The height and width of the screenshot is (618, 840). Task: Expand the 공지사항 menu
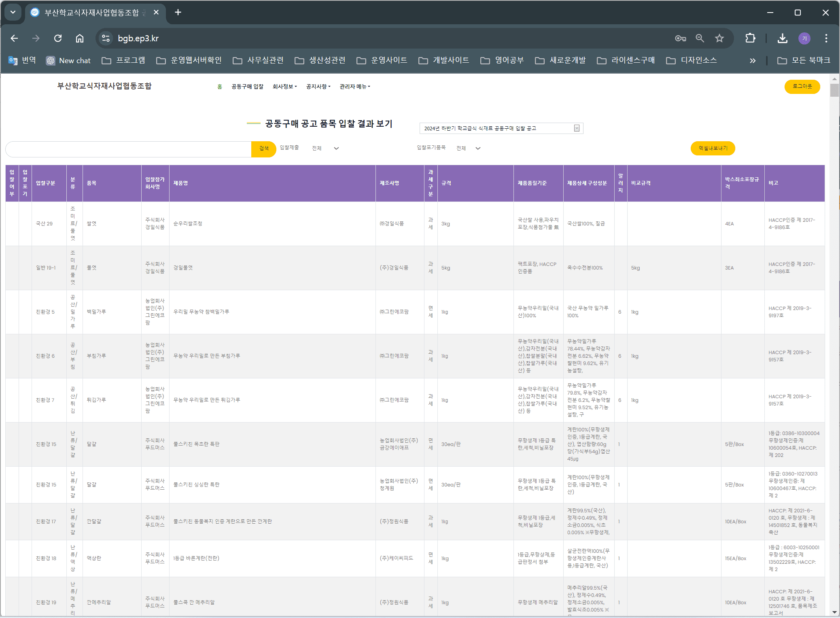(318, 87)
